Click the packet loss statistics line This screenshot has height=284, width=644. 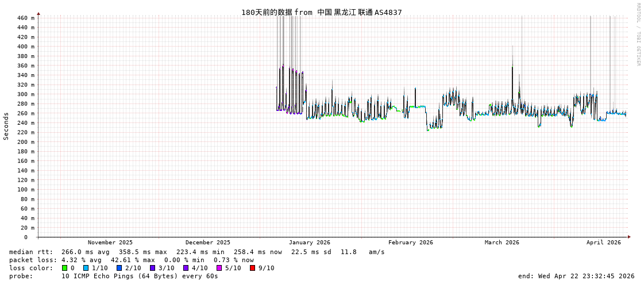pos(131,260)
